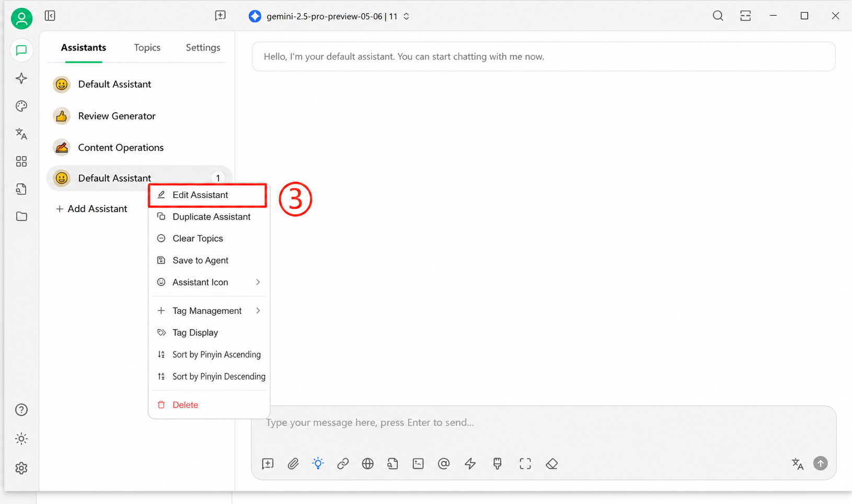Open the user profile avatar
The image size is (852, 504).
click(21, 19)
